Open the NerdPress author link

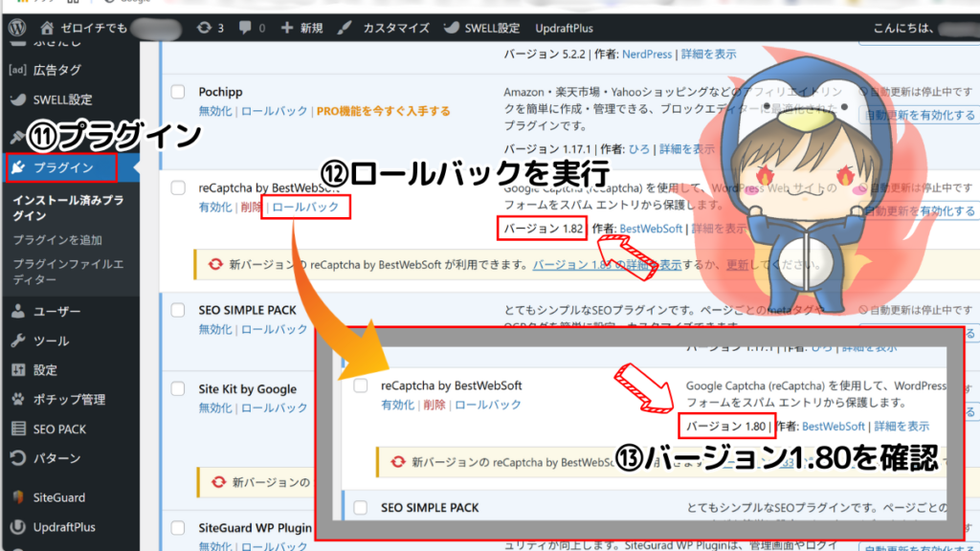pos(647,55)
